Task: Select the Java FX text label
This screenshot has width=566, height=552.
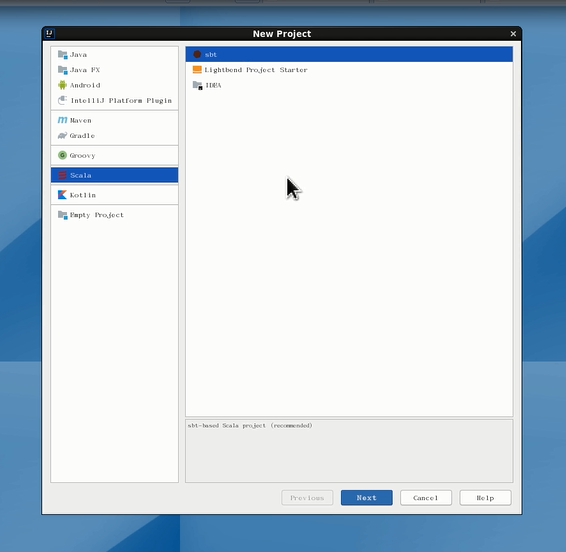Action: point(85,70)
